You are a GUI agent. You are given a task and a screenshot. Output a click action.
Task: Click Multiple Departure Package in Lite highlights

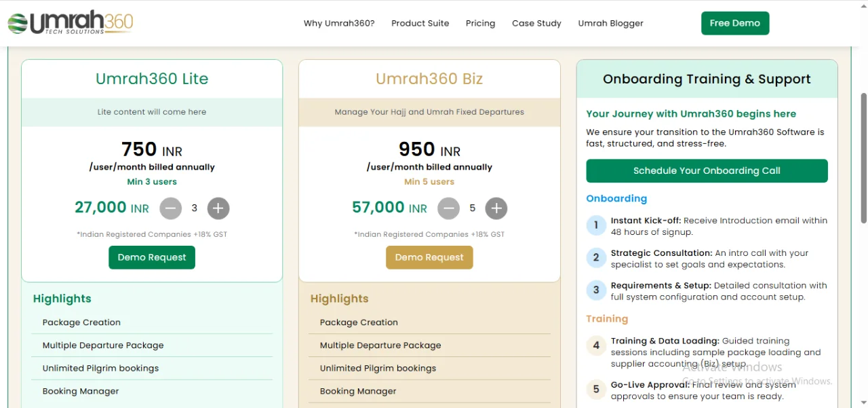pyautogui.click(x=103, y=346)
